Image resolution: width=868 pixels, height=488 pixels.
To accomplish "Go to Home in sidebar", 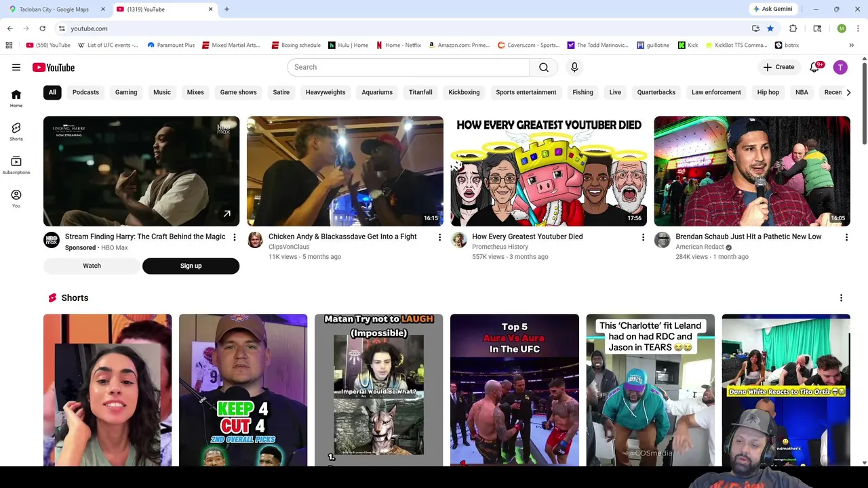I will (x=16, y=98).
